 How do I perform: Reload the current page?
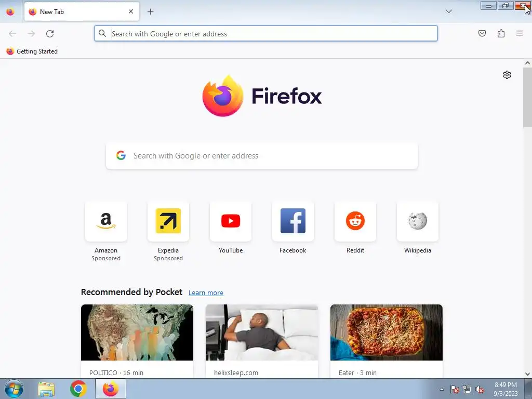pos(50,33)
